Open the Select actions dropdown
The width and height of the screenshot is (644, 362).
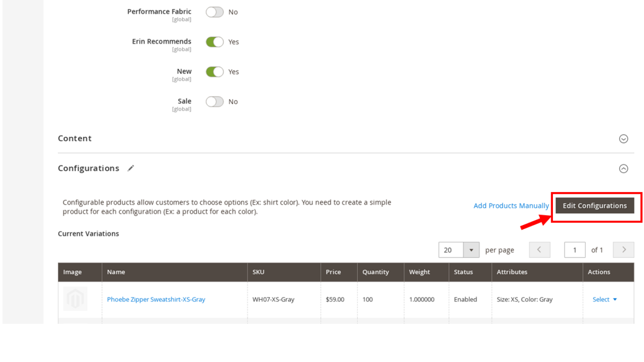click(605, 299)
